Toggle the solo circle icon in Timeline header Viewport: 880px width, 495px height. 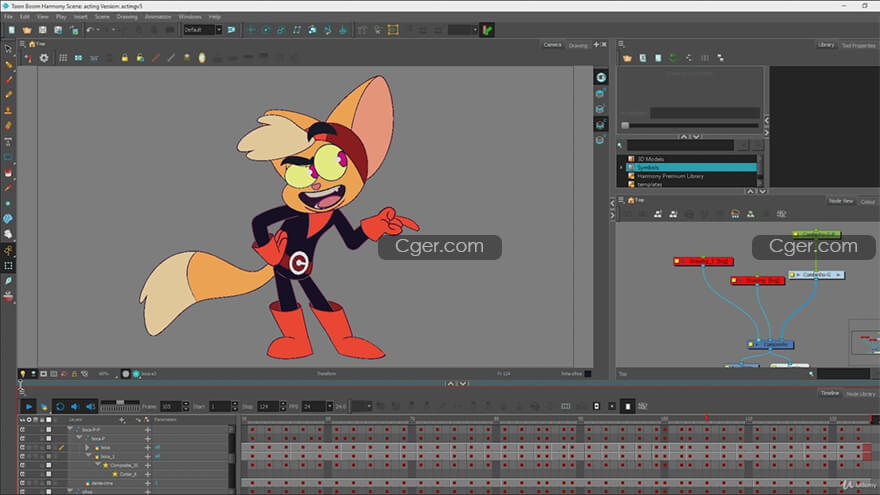29,420
